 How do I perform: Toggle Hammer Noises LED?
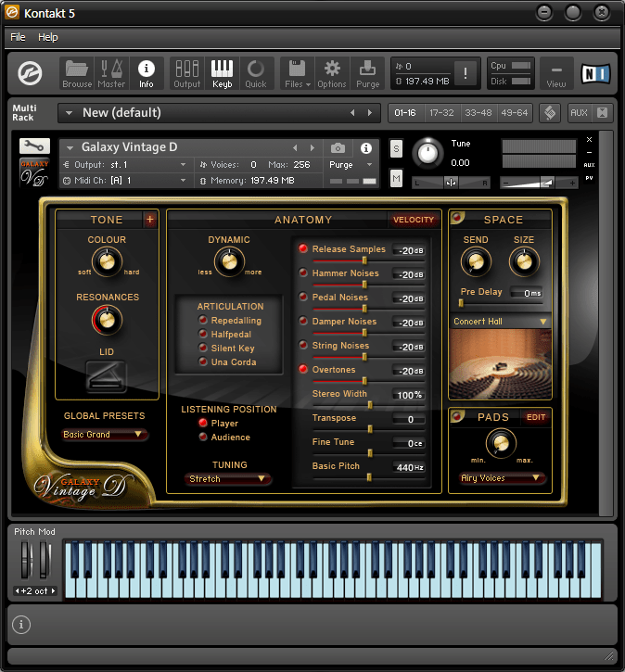303,273
